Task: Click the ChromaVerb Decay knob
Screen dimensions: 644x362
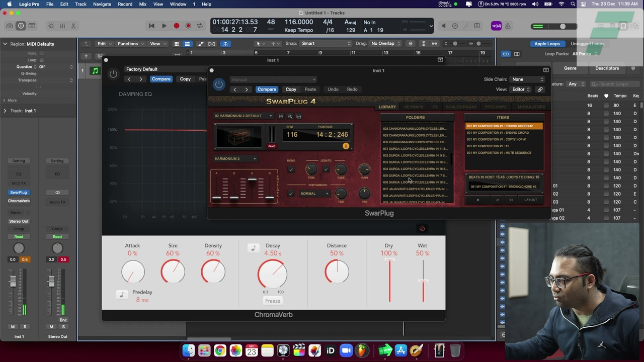Action: coord(272,275)
